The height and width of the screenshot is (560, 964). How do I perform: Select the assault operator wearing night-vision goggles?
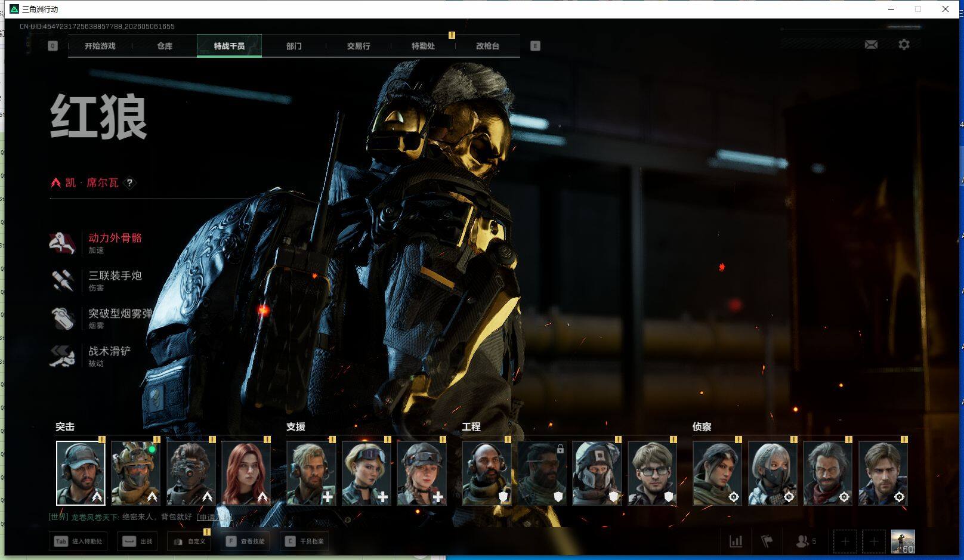[191, 473]
